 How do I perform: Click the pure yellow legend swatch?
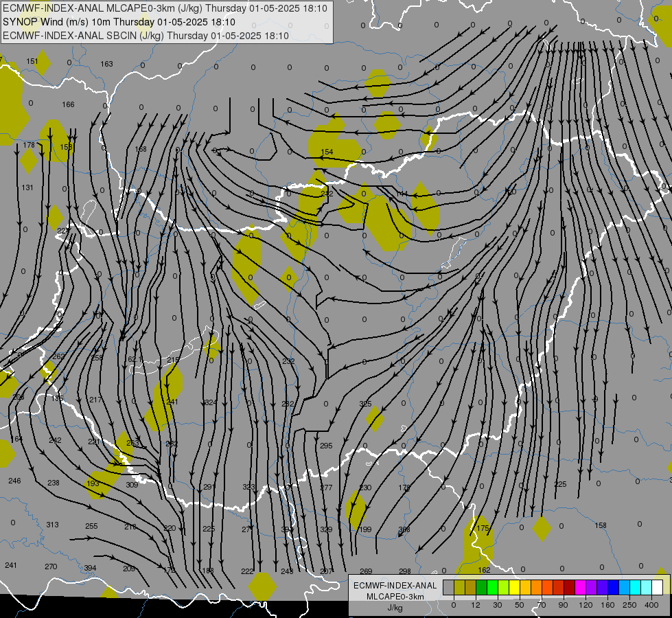(x=515, y=587)
